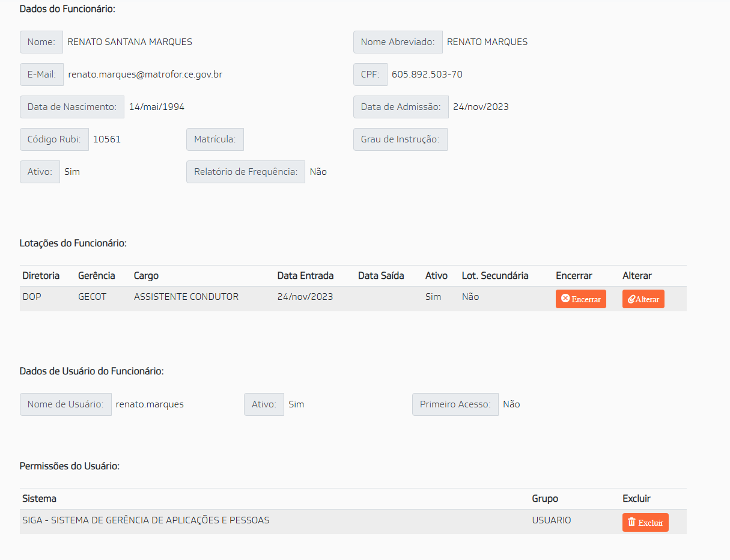Select the e-mail renato.marques@matrofor.ce.gov.br
The image size is (730, 560).
[145, 75]
